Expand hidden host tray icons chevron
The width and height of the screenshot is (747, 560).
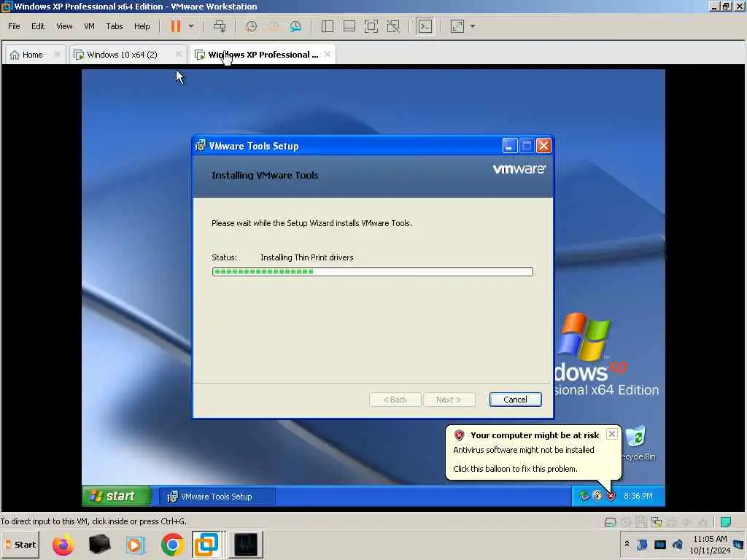coord(627,544)
